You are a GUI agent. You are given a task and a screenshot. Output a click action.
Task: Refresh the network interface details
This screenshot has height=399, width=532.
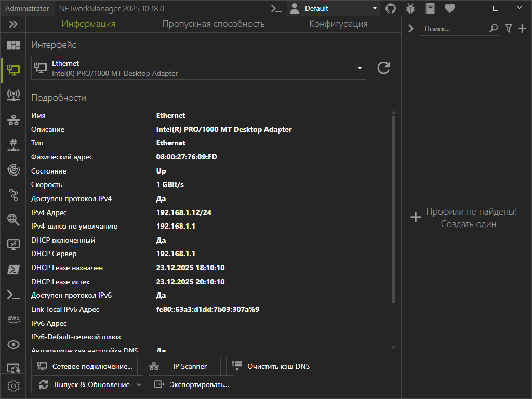tap(383, 68)
